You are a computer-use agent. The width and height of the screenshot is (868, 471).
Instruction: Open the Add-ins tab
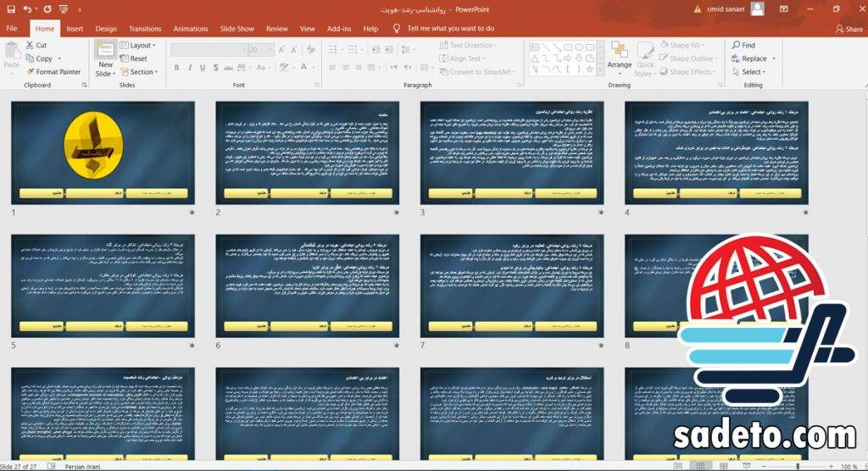339,28
